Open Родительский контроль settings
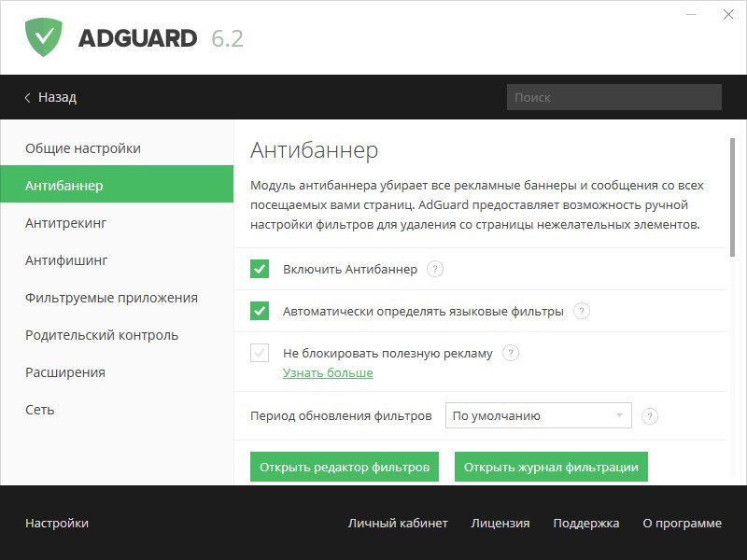The width and height of the screenshot is (747, 560). coord(117,335)
